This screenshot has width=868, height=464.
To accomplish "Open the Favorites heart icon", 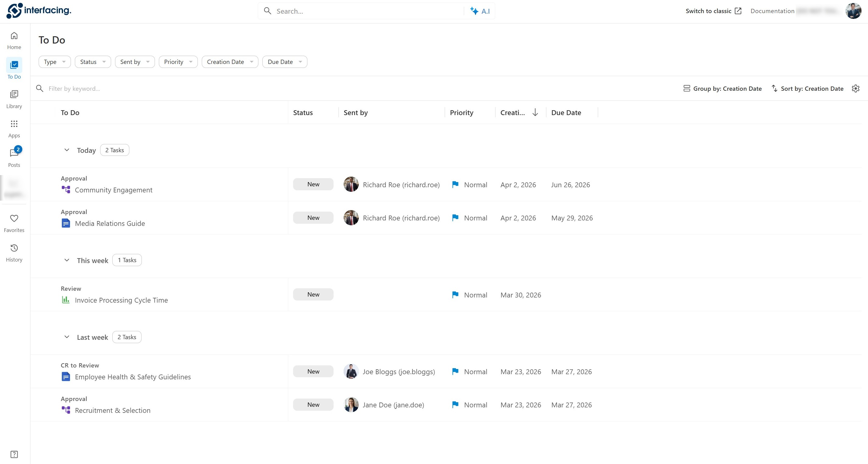I will point(14,218).
